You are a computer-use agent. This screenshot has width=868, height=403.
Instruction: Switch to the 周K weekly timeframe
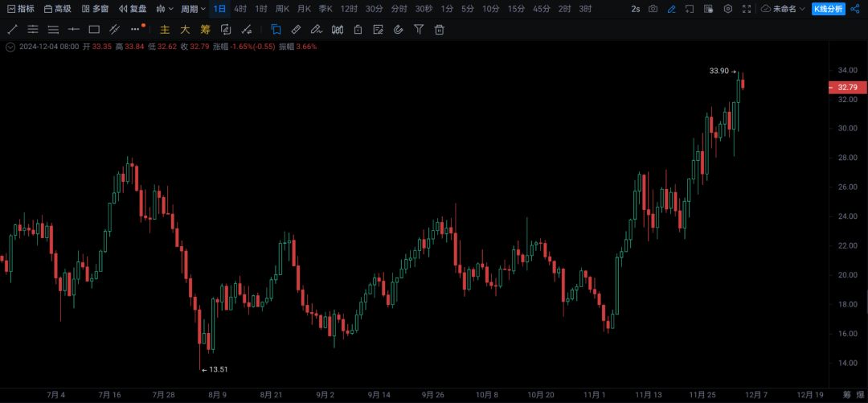[282, 9]
